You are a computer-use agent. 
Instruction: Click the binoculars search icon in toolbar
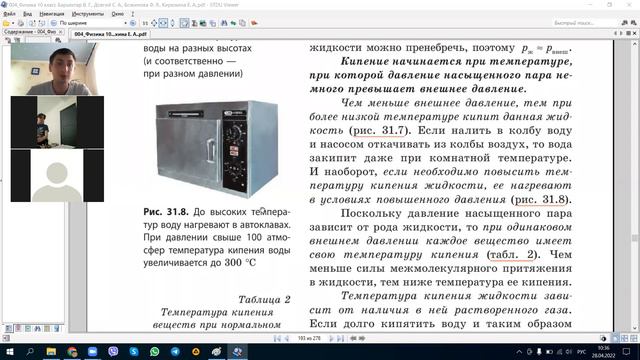(224, 23)
